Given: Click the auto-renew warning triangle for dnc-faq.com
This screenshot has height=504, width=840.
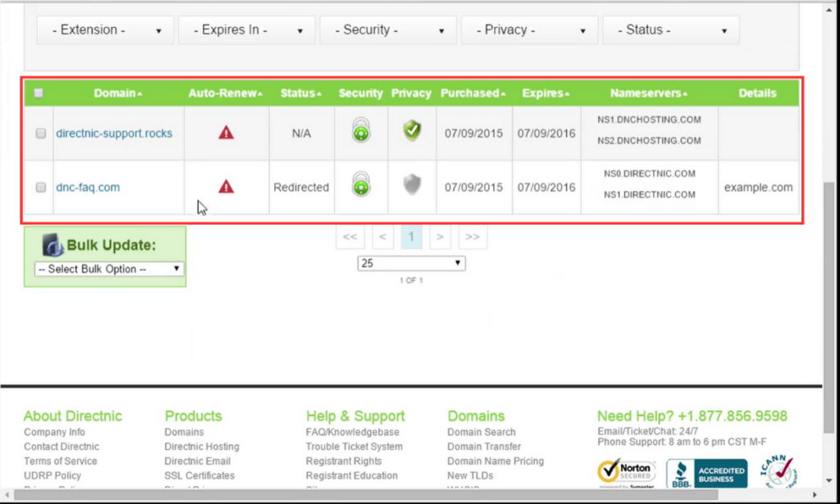Looking at the screenshot, I should click(x=226, y=187).
